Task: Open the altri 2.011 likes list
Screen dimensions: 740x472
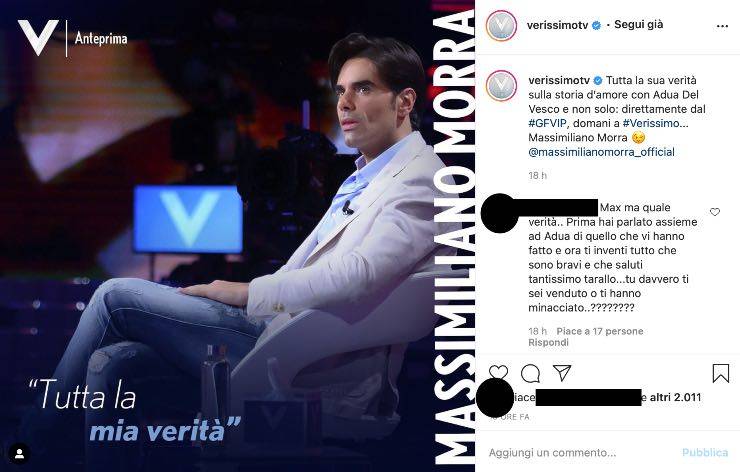Action: (675, 397)
